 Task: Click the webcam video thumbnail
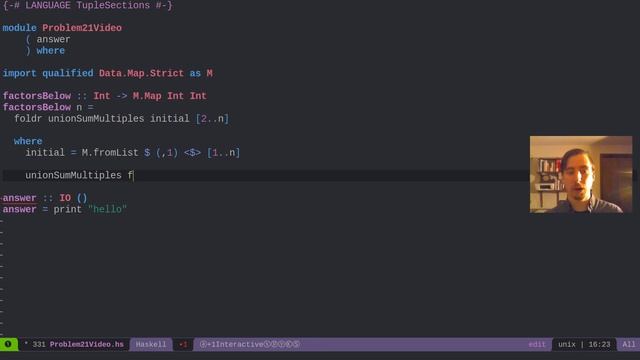pos(581,174)
